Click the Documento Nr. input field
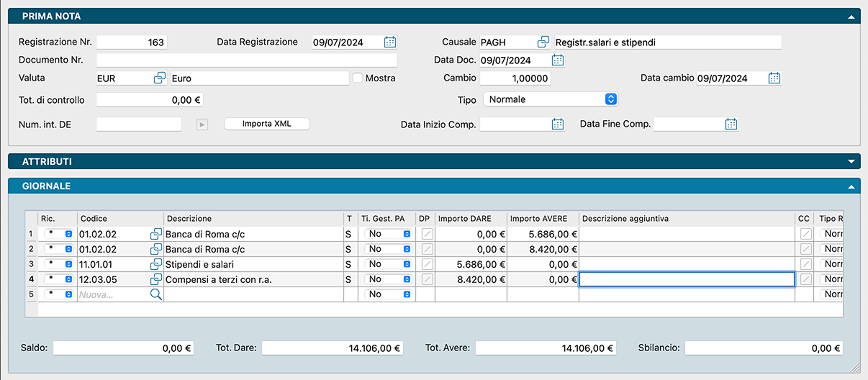The width and height of the screenshot is (868, 380). pos(246,60)
